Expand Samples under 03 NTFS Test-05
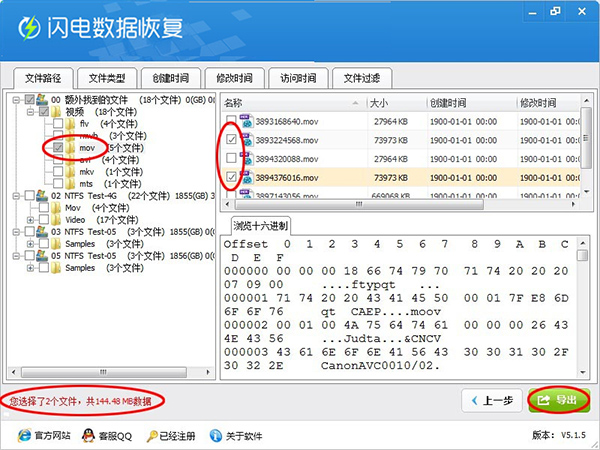The width and height of the screenshot is (600, 450). pyautogui.click(x=30, y=244)
